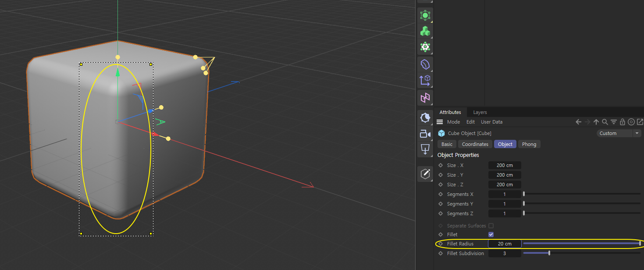The image size is (644, 270).
Task: Click the circular target mode icon
Action: coord(631,122)
